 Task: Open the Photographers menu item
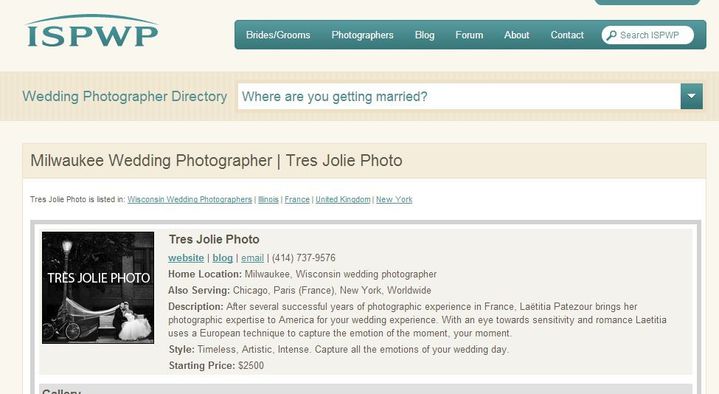click(362, 35)
